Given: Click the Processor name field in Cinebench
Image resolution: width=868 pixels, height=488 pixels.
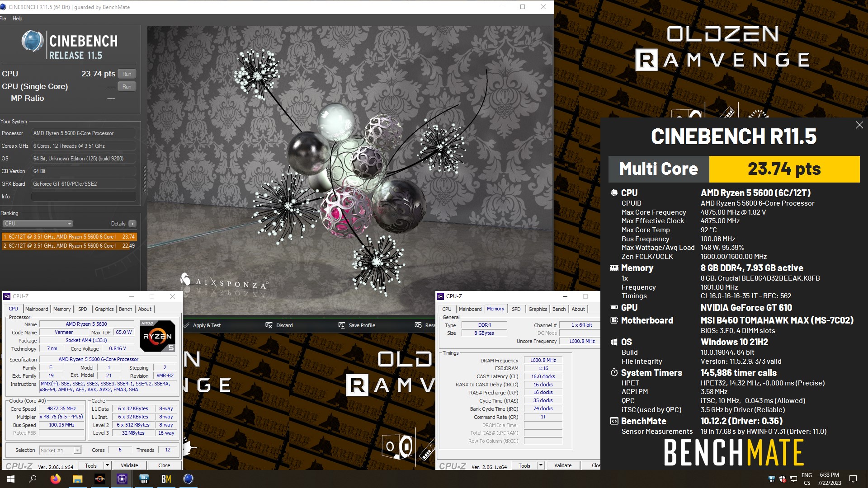Looking at the screenshot, I should pos(83,133).
